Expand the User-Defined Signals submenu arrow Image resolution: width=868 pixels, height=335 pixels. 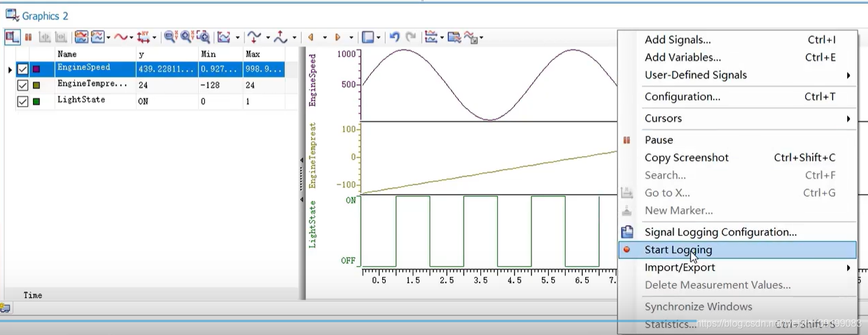pyautogui.click(x=848, y=75)
